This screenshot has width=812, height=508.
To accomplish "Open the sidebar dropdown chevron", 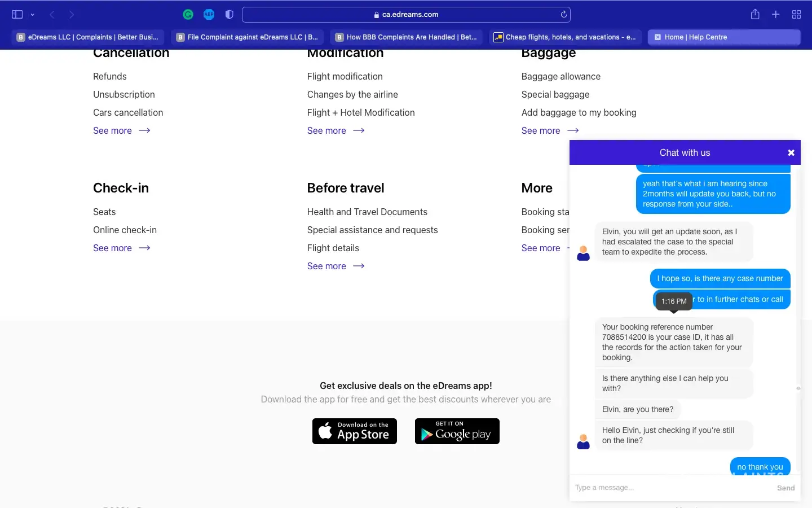I will pyautogui.click(x=33, y=15).
